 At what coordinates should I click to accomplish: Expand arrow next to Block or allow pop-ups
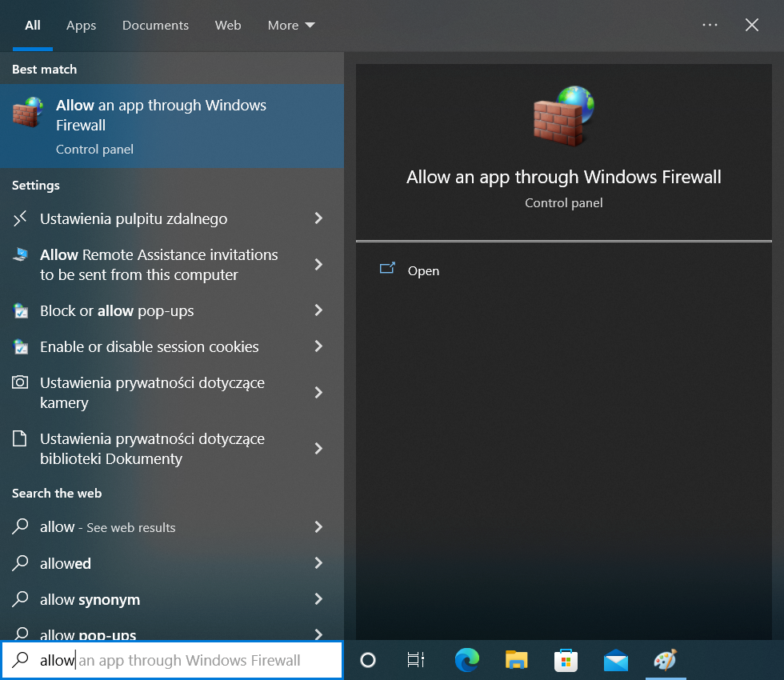pyautogui.click(x=318, y=310)
